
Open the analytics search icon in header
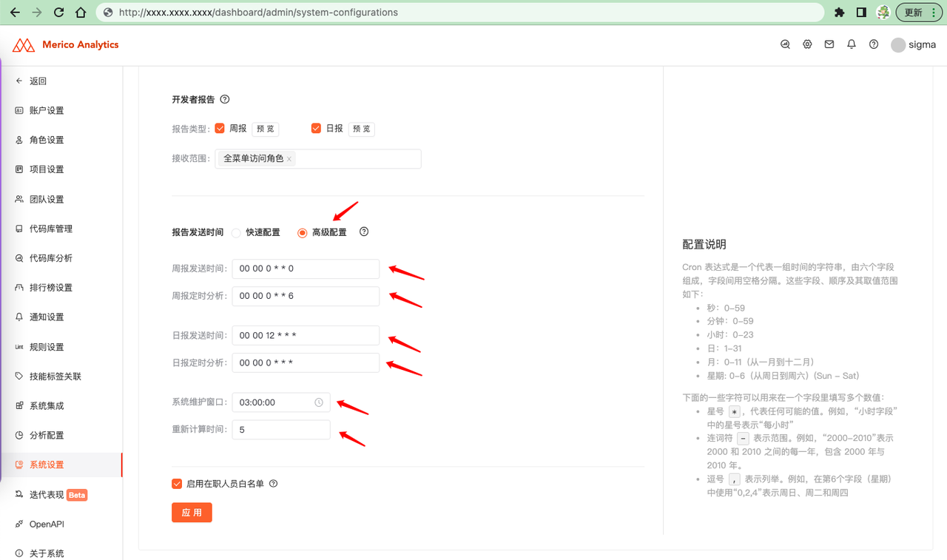pyautogui.click(x=786, y=44)
